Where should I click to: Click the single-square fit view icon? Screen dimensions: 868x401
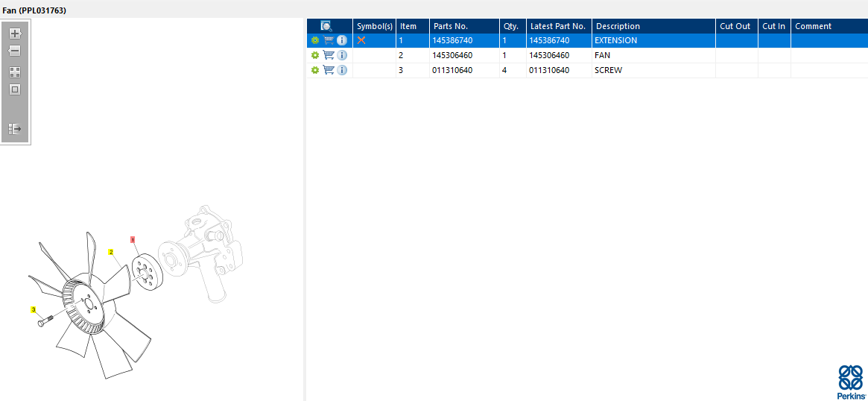click(15, 89)
